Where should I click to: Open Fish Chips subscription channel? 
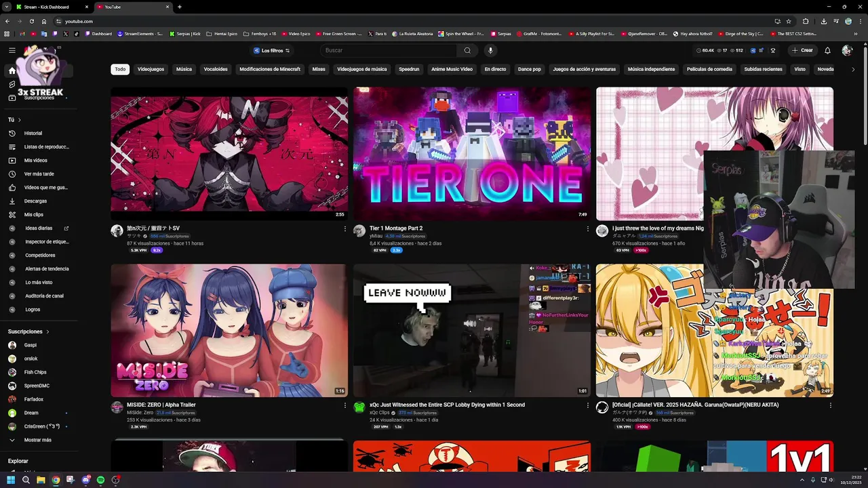coord(37,372)
